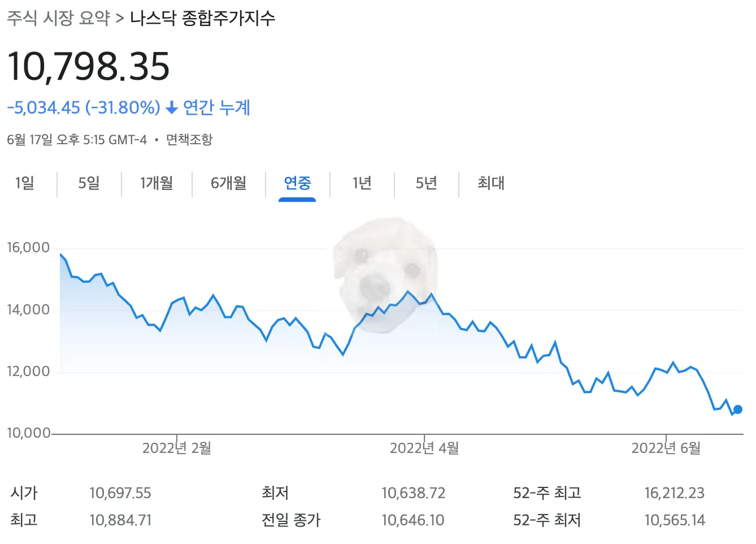The height and width of the screenshot is (544, 756).
Task: Open the 5년 time range
Action: [x=425, y=183]
